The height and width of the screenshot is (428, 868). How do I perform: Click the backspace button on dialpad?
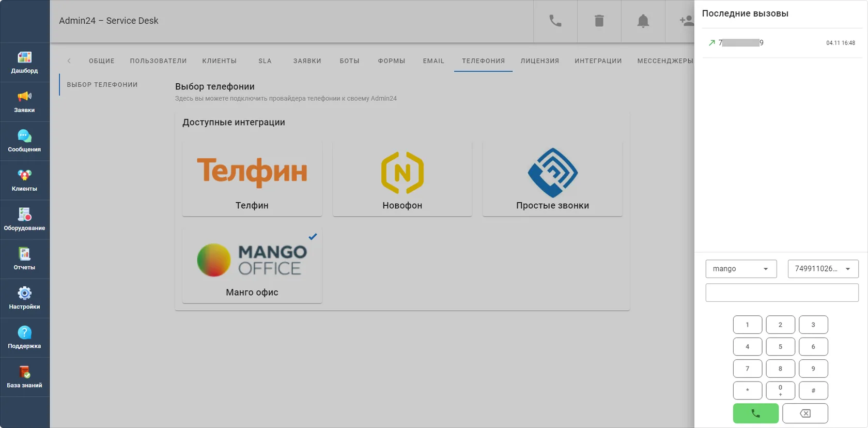tap(805, 414)
